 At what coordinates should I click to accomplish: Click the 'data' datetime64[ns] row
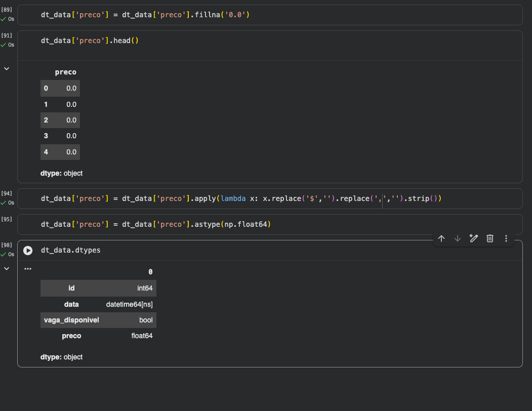pyautogui.click(x=98, y=304)
